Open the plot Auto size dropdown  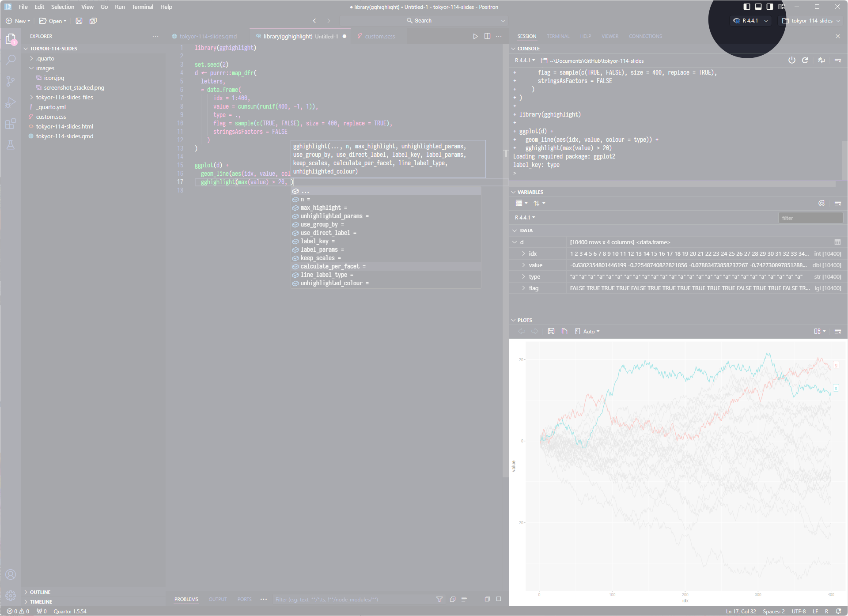[591, 331]
